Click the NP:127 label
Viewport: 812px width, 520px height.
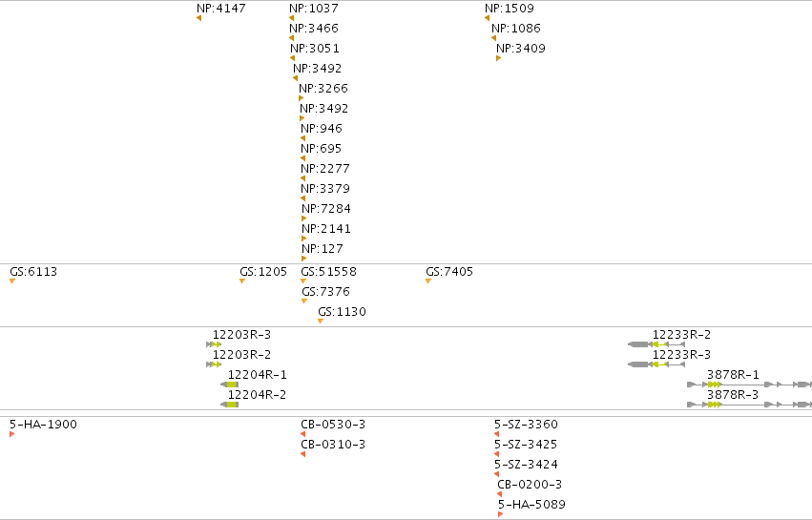coord(323,249)
